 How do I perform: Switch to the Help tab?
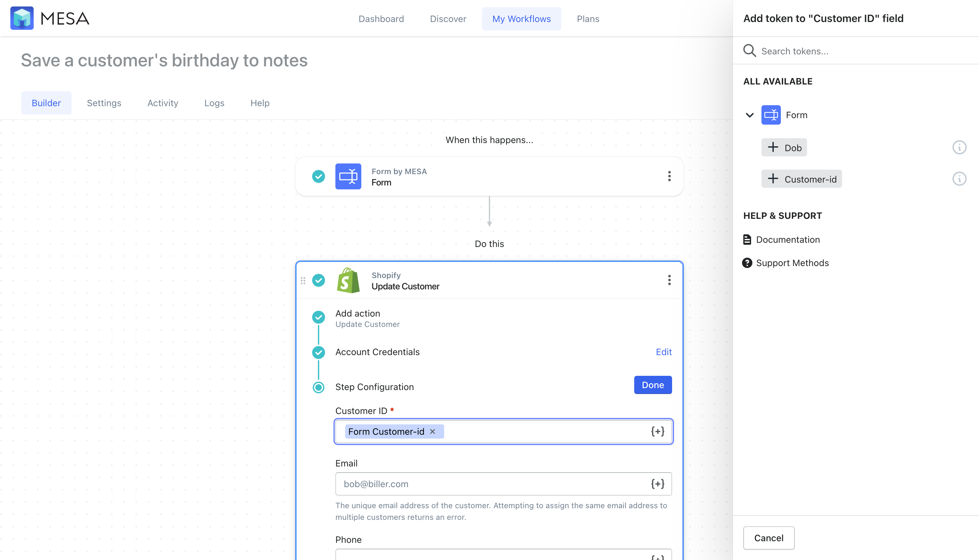tap(260, 103)
